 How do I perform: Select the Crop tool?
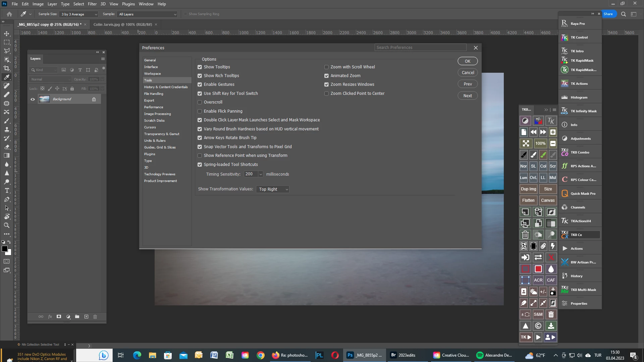(7, 68)
